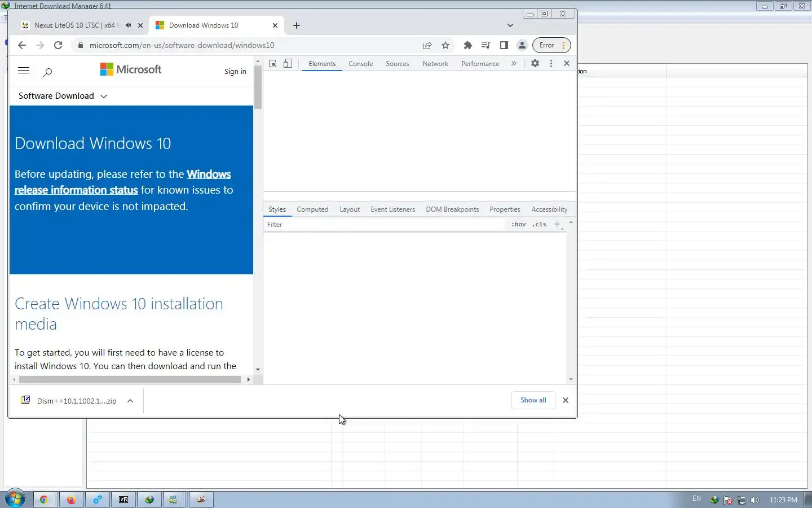Reload the Microsoft download page
The height and width of the screenshot is (508, 812).
[58, 45]
